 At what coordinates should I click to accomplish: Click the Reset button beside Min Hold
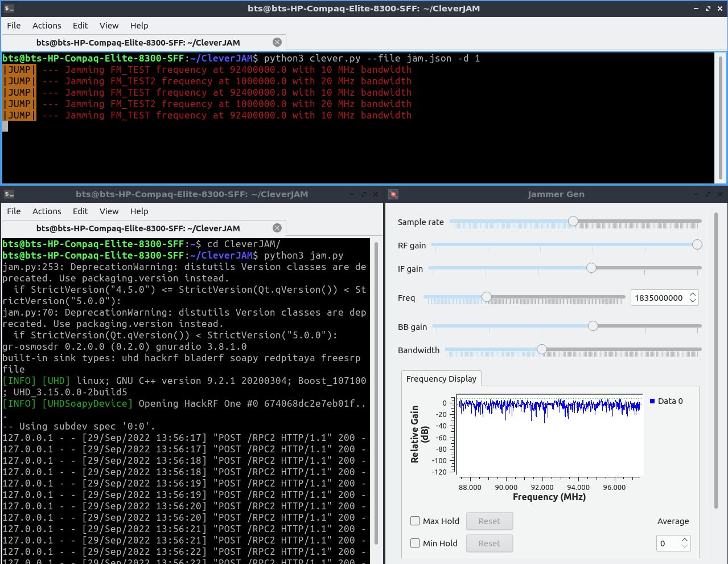pyautogui.click(x=489, y=543)
